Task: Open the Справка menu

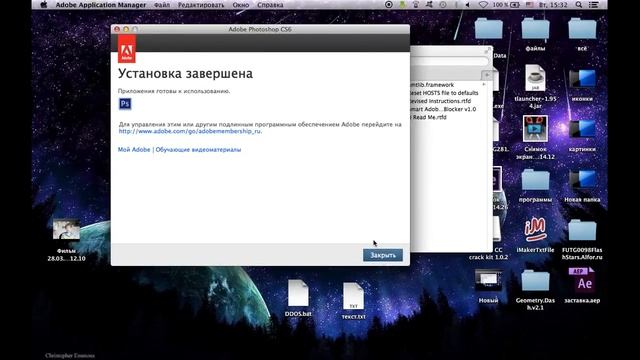Action: pyautogui.click(x=270, y=5)
